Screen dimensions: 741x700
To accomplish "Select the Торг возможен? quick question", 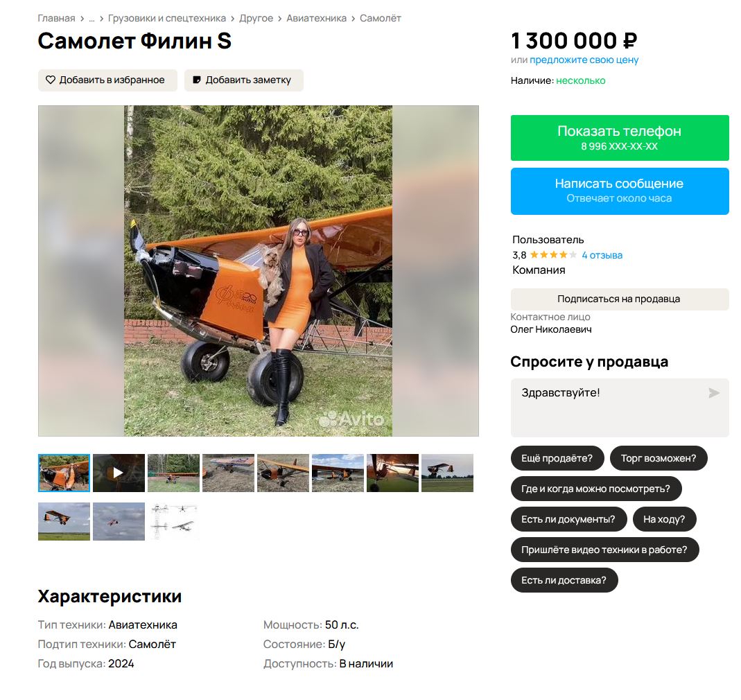I will click(659, 458).
